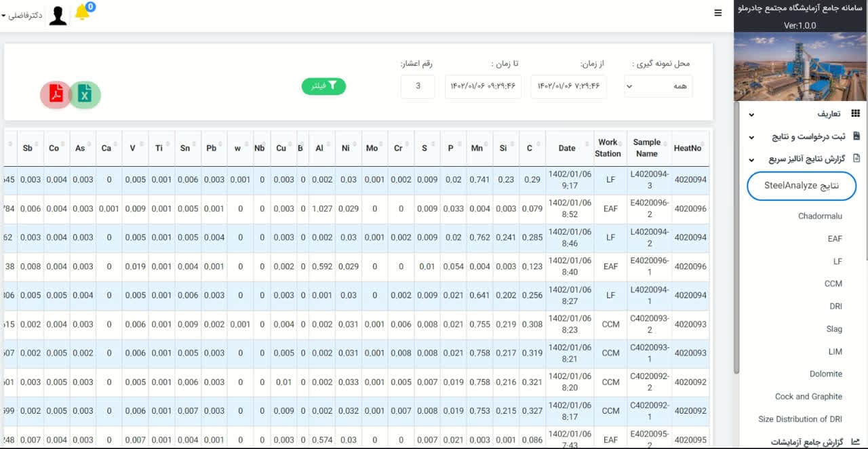Select sample name cell E4020096-2
The height and width of the screenshot is (449, 868).
(x=649, y=209)
